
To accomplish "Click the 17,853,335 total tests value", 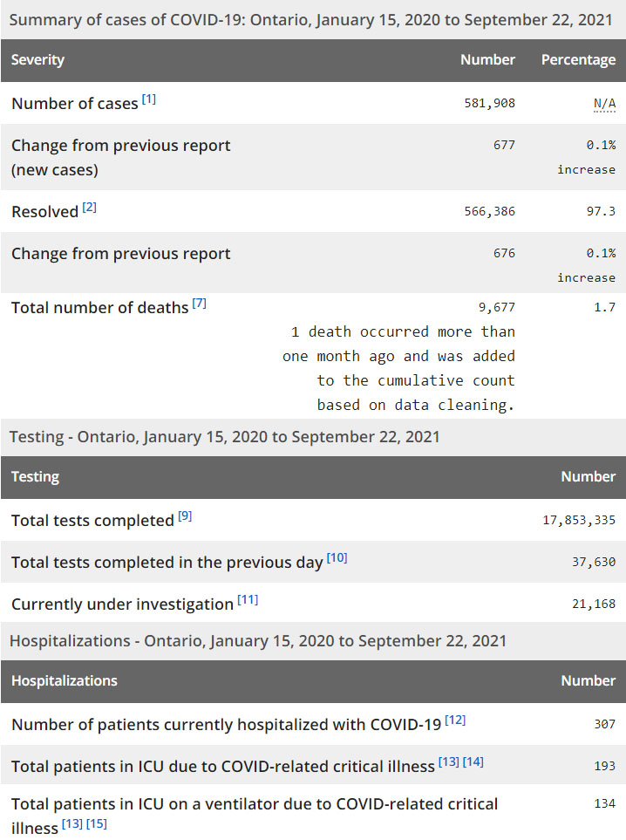I will point(579,520).
